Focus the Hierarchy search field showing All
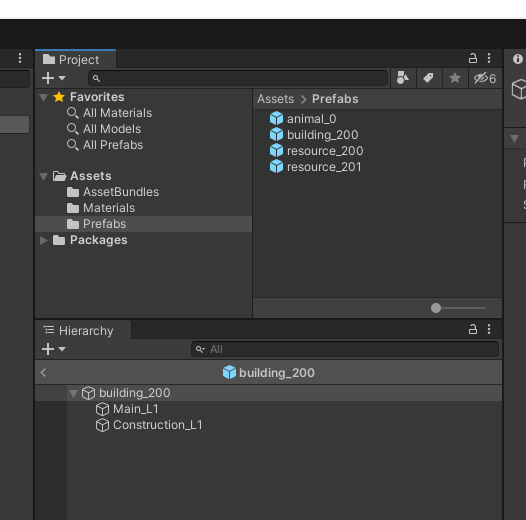The width and height of the screenshot is (526, 520). pyautogui.click(x=345, y=350)
